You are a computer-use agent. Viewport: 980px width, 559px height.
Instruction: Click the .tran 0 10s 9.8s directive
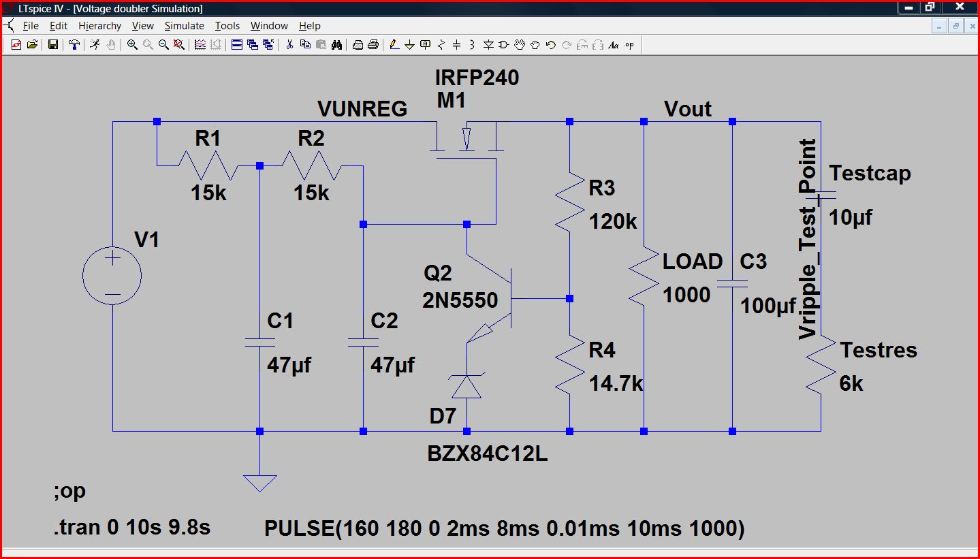[x=131, y=528]
